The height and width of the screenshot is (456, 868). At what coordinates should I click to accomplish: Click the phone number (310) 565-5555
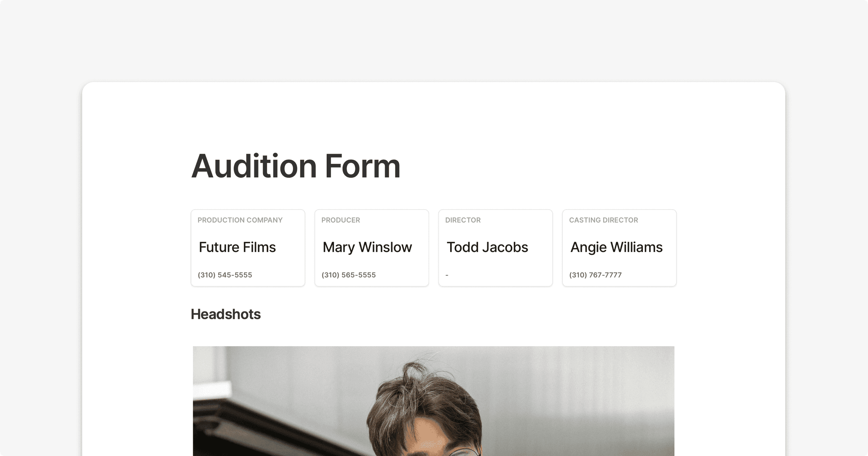(x=348, y=275)
